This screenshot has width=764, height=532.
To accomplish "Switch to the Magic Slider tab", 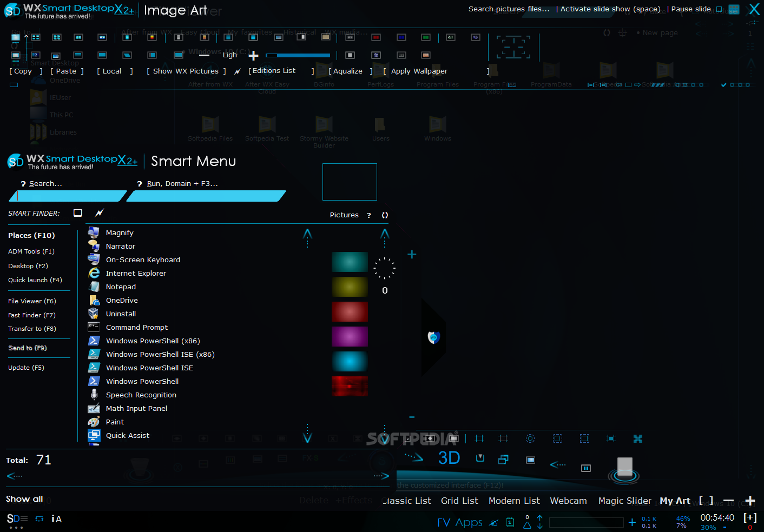I will (x=624, y=501).
